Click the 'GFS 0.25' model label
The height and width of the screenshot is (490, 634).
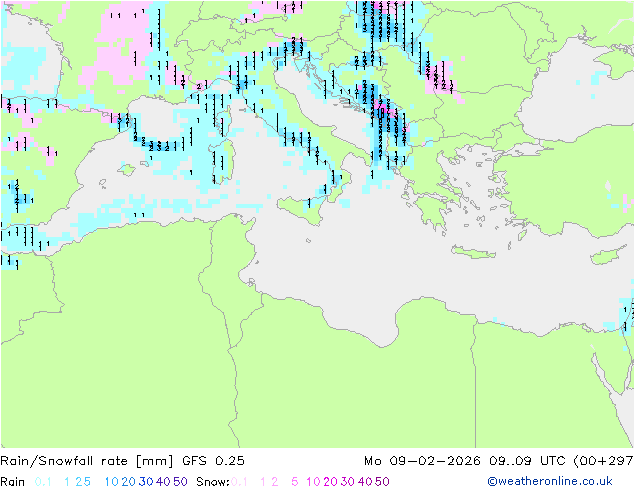click(213, 461)
